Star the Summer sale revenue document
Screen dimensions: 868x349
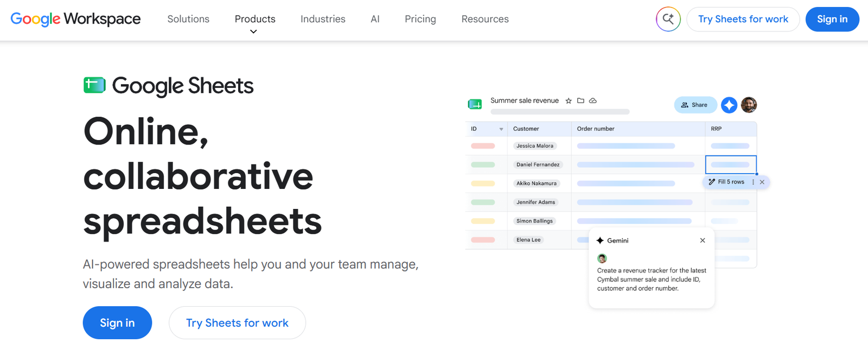(x=569, y=101)
